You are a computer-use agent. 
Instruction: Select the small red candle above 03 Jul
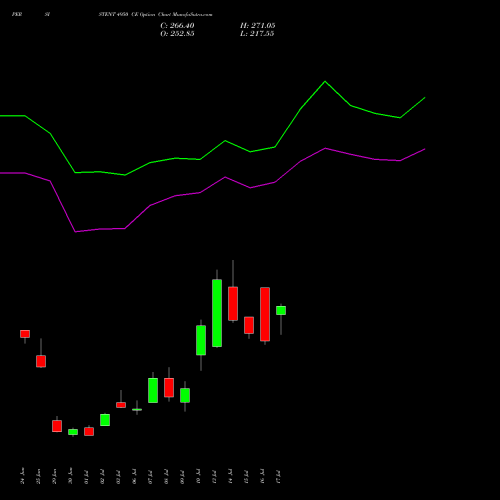pyautogui.click(x=121, y=405)
